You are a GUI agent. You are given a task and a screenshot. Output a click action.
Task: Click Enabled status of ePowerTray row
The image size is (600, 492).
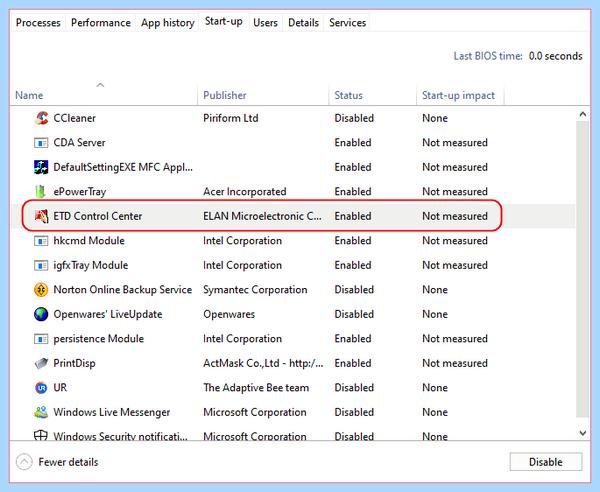coord(353,192)
